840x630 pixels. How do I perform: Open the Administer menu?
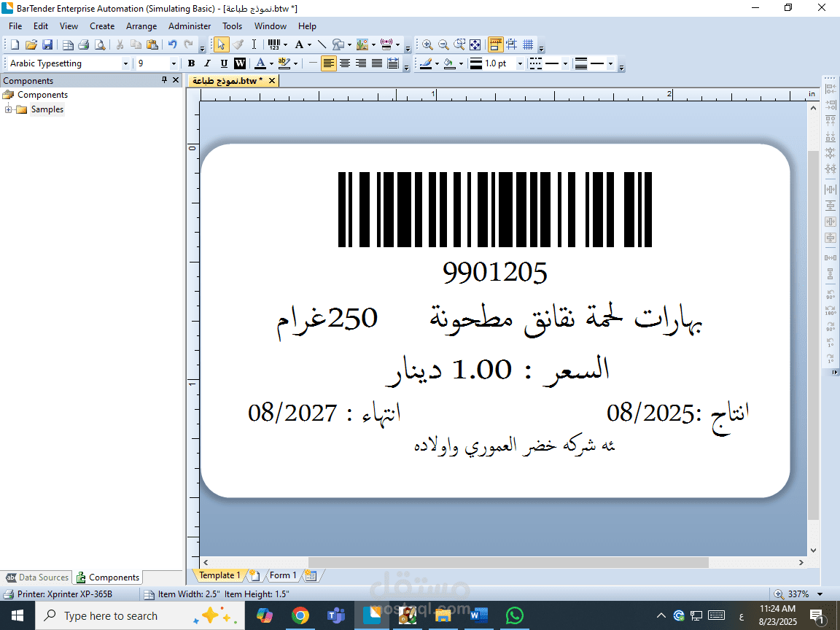click(190, 26)
